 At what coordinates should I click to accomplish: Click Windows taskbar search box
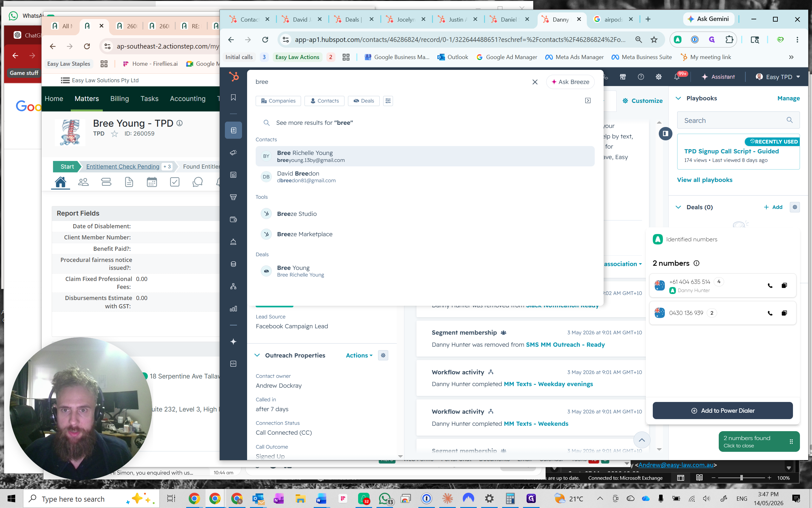coord(91,498)
